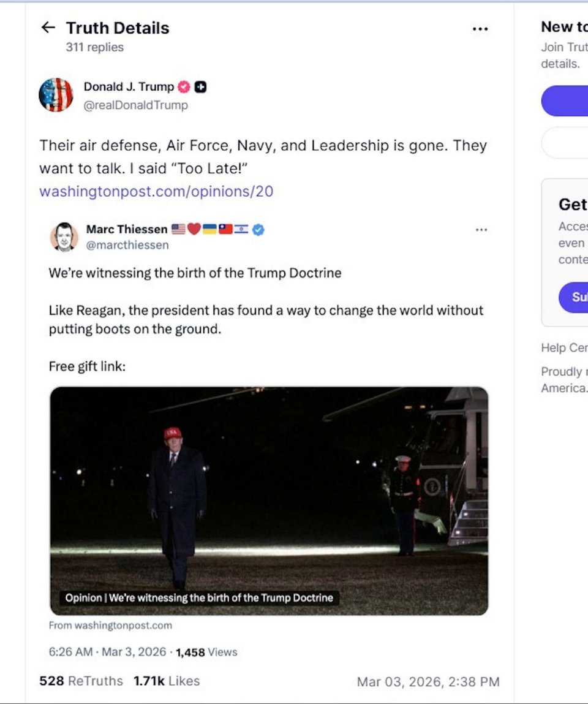Open the @marcthiessen handle
This screenshot has width=588, height=704.
pyautogui.click(x=127, y=245)
